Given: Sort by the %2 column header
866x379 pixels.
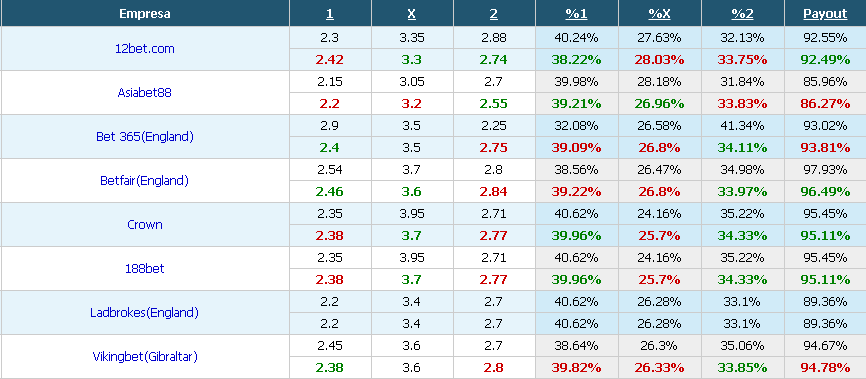Looking at the screenshot, I should coord(742,14).
